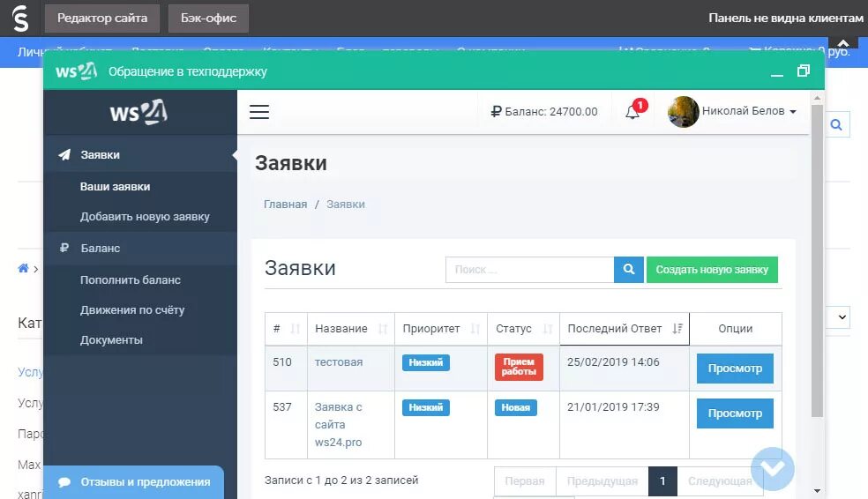Screen dimensions: 868x499
Task: Click the background page search magnifier icon
Action: 836,125
